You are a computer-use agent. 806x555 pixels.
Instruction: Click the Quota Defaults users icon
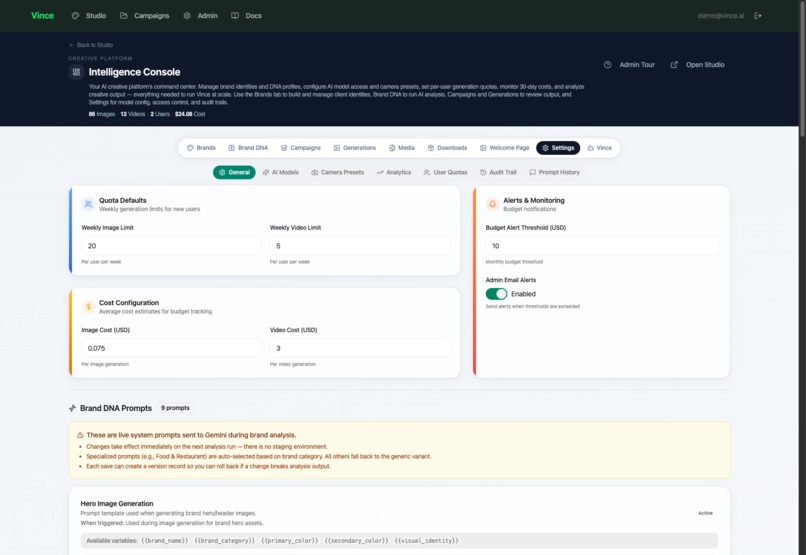[x=88, y=204]
